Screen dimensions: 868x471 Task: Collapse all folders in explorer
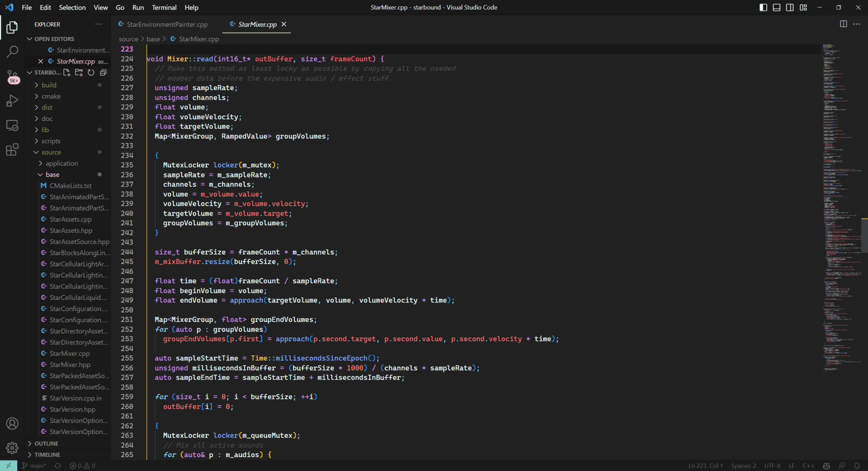(103, 73)
